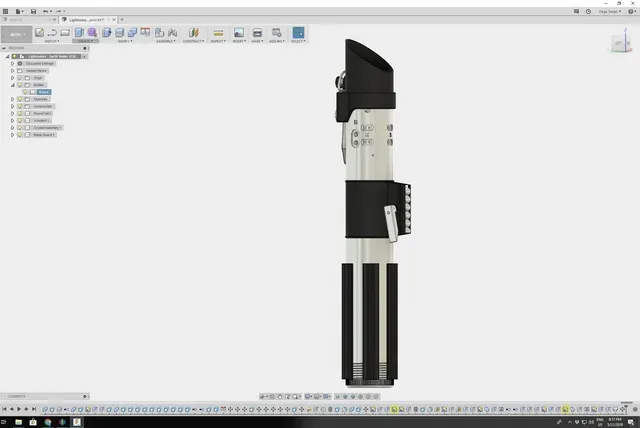Click the Save icon in the top bar
The height and width of the screenshot is (428, 640).
click(x=33, y=11)
